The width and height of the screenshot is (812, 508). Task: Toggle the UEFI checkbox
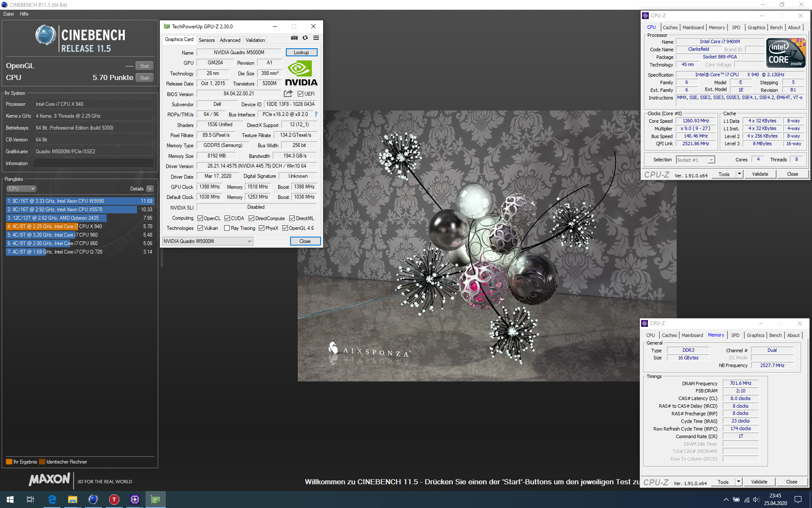pos(300,94)
